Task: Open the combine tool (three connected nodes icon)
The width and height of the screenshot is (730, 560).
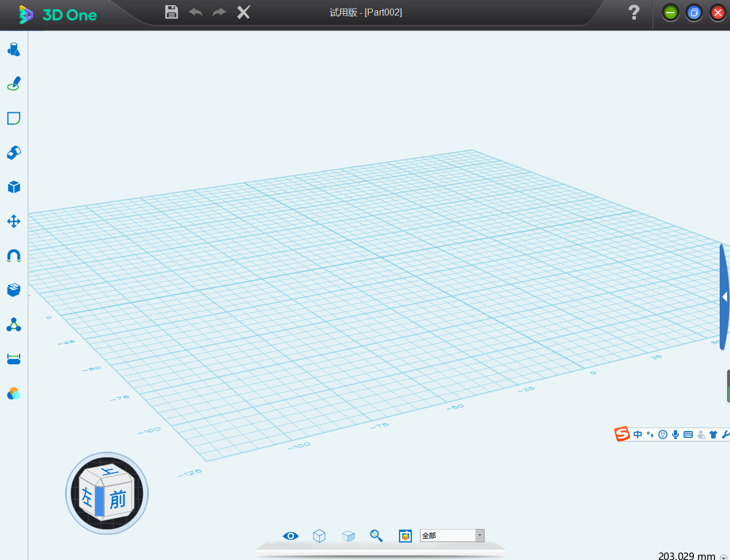Action: tap(14, 325)
